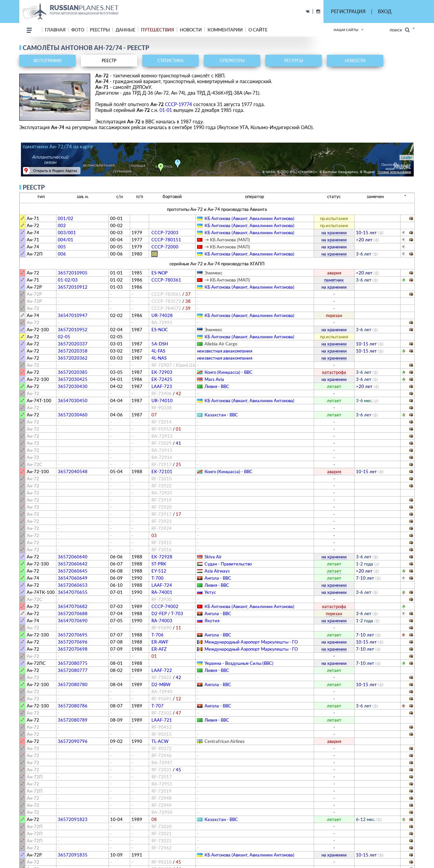Click edit pencil icon for EK-72903 row
434x868 pixels.
tap(22, 372)
